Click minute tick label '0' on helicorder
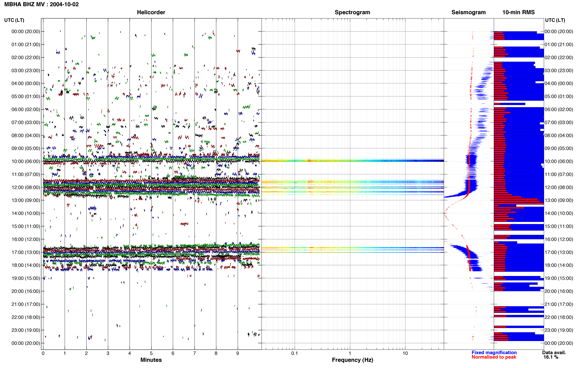Image resolution: width=588 pixels, height=368 pixels. (x=43, y=353)
